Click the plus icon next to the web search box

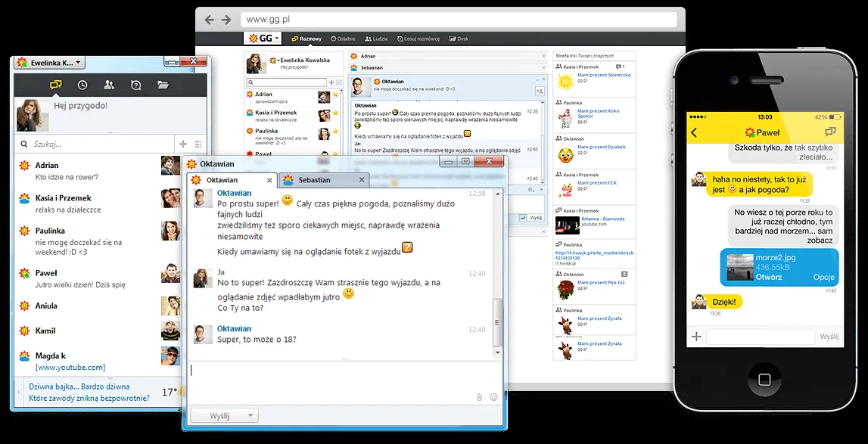click(x=331, y=82)
